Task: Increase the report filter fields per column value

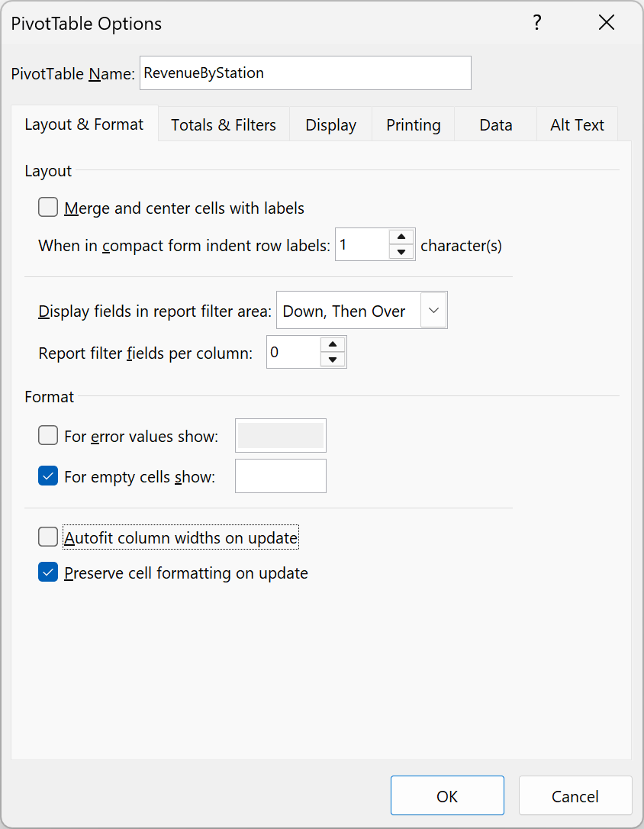Action: point(333,344)
